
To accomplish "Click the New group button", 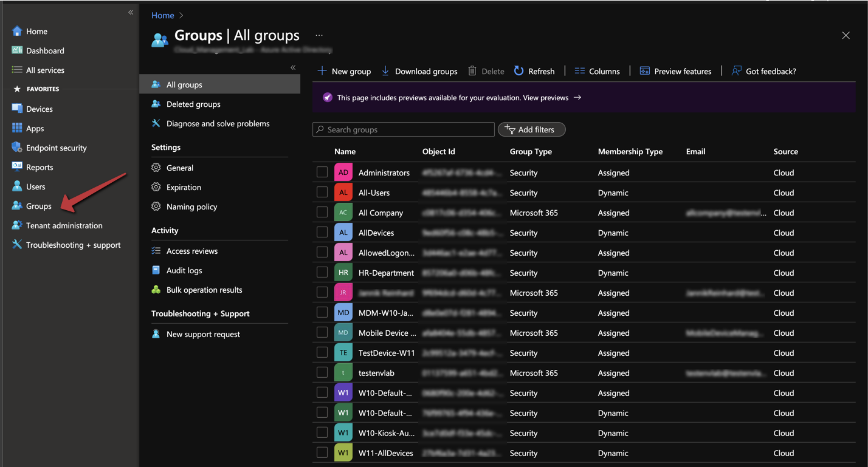I will pos(344,71).
